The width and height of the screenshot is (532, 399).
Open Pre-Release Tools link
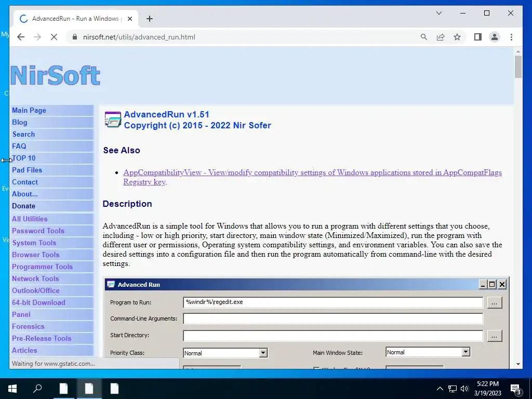[42, 338]
